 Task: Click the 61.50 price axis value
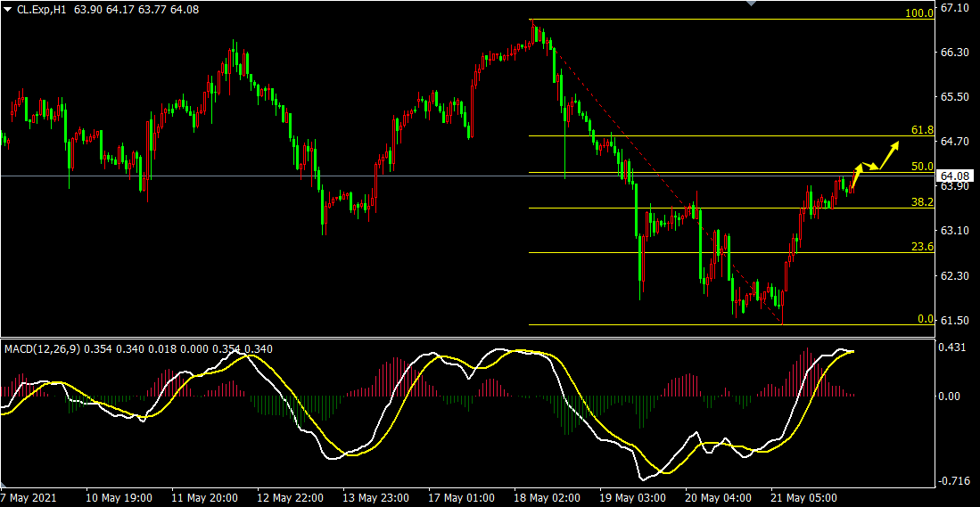coord(954,320)
